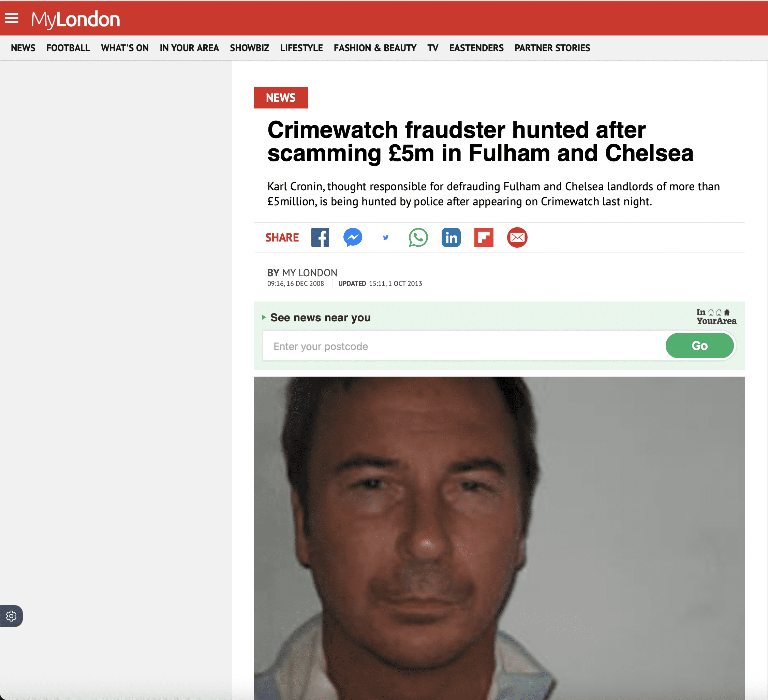768x700 pixels.
Task: Go to the FOOTBALL section
Action: [x=68, y=48]
